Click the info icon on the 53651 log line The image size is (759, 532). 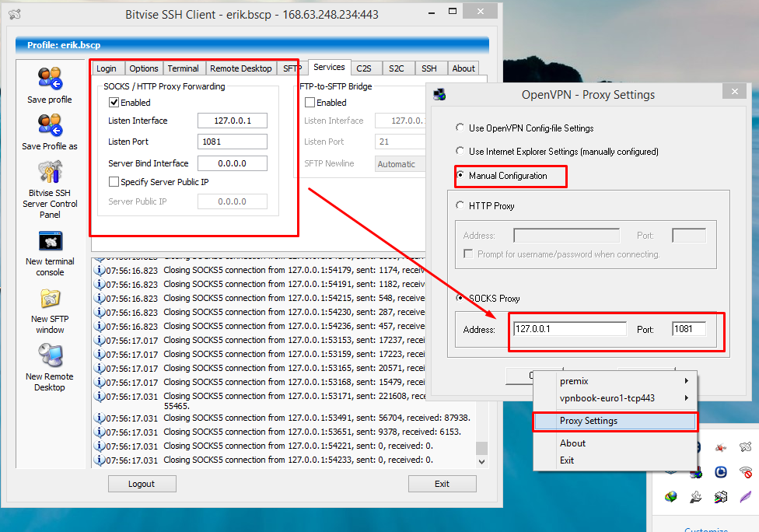(x=100, y=432)
